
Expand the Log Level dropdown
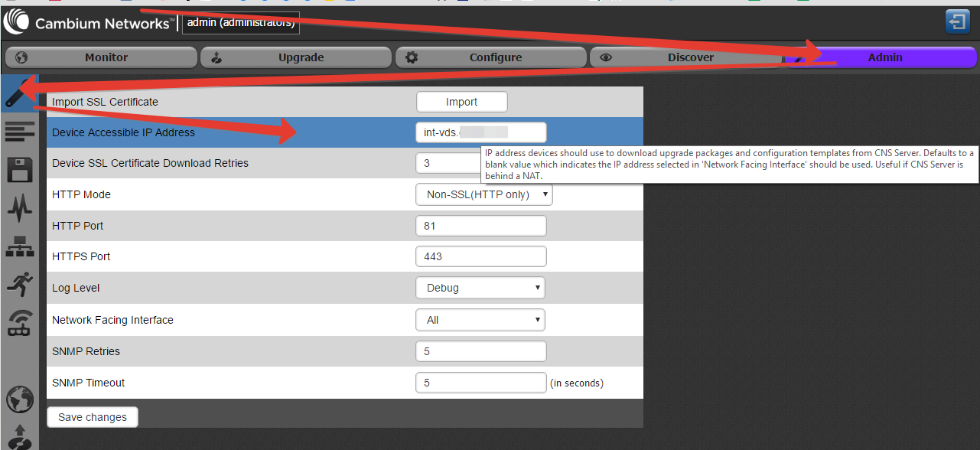(480, 288)
